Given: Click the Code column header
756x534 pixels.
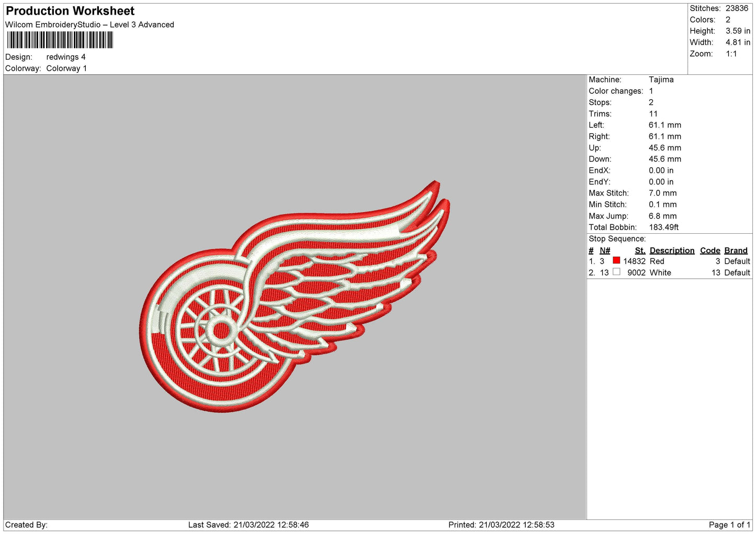Looking at the screenshot, I should (710, 251).
